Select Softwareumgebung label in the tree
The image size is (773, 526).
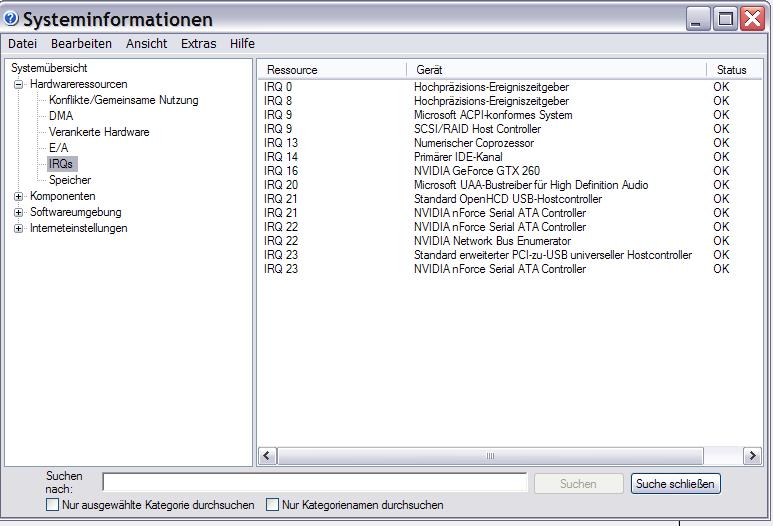(x=76, y=212)
